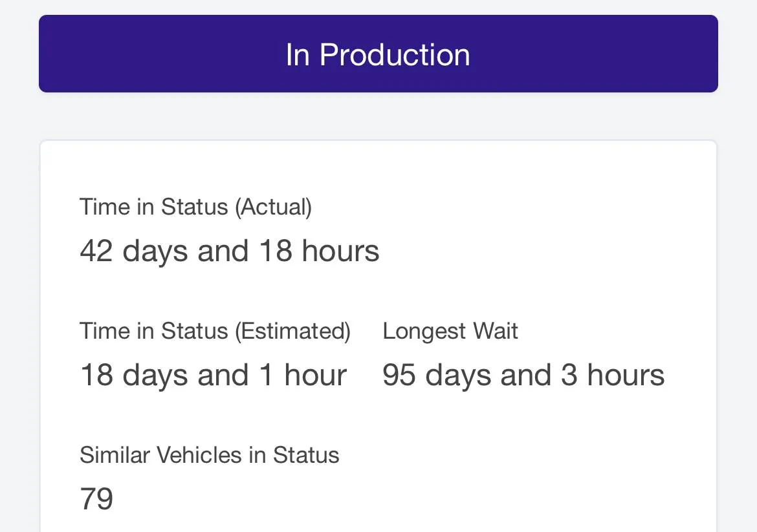This screenshot has height=532, width=757.
Task: Select the Similar Vehicles in Status label
Action: pyautogui.click(x=209, y=455)
